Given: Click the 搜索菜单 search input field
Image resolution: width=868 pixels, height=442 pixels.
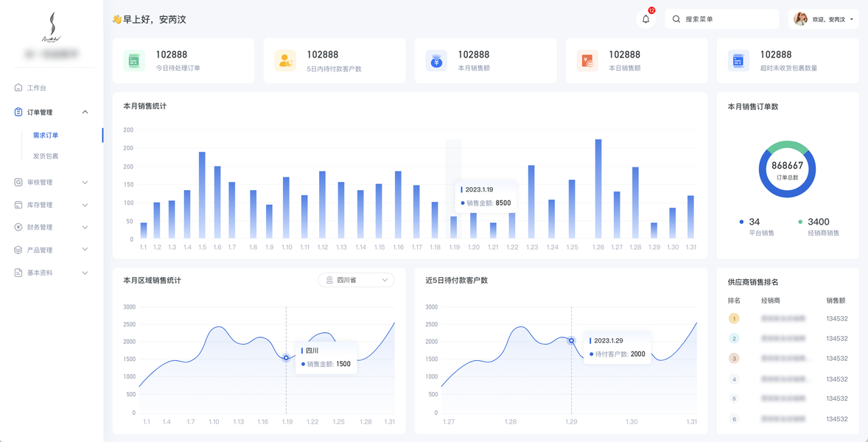Looking at the screenshot, I should [x=722, y=19].
